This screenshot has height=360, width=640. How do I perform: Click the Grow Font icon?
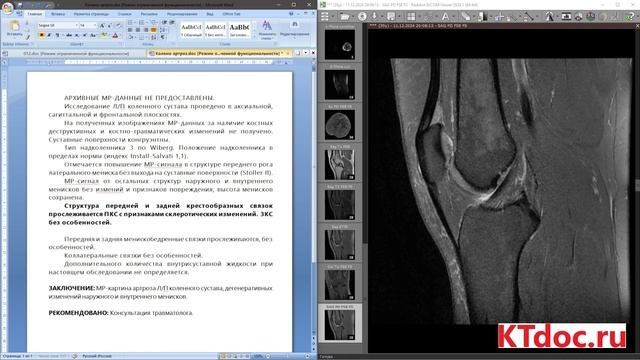(x=102, y=25)
